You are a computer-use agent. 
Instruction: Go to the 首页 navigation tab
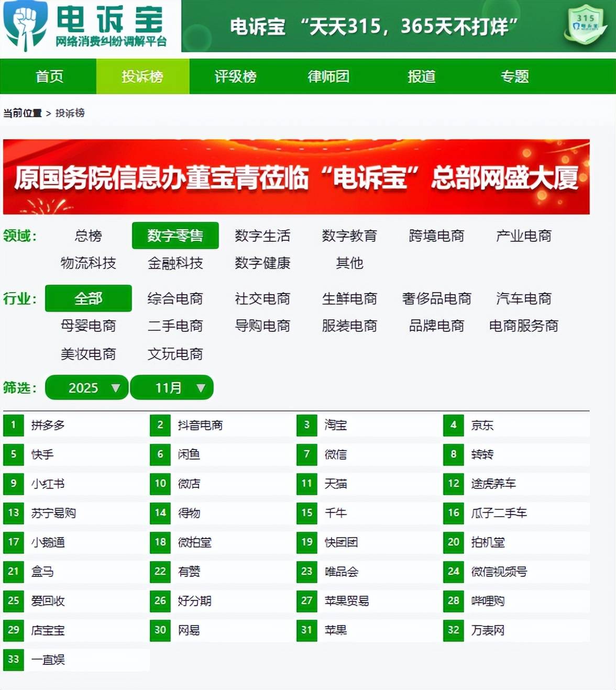(x=49, y=77)
